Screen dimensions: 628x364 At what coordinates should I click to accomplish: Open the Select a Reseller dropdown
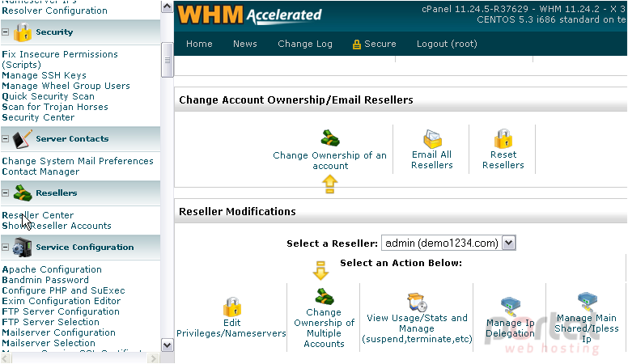point(509,243)
